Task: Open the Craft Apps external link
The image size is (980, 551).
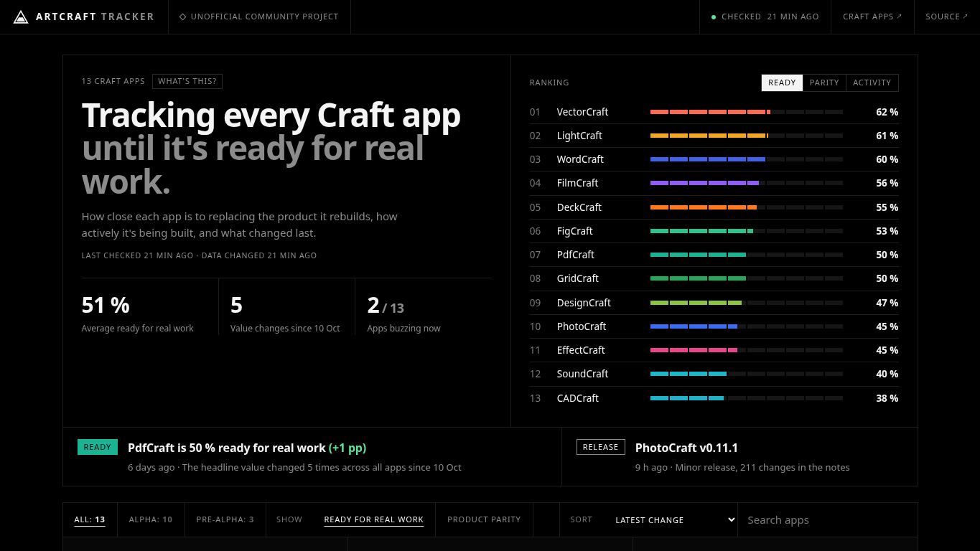Action: 872,17
